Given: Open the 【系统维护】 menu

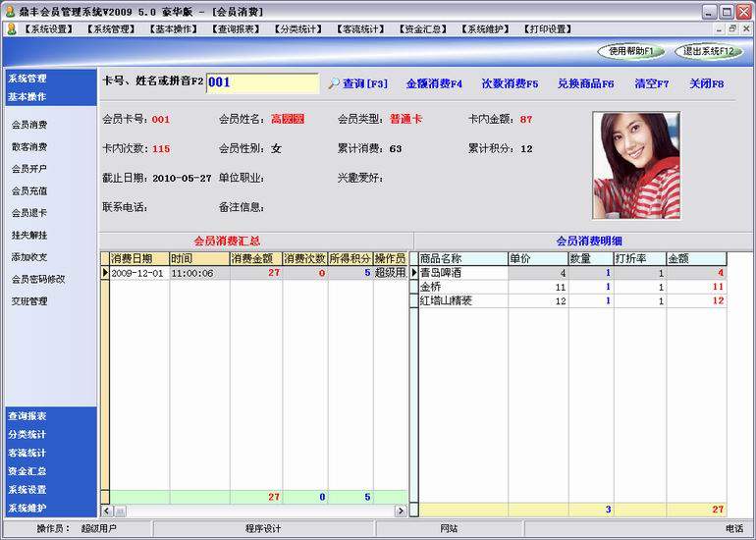Looking at the screenshot, I should click(485, 28).
